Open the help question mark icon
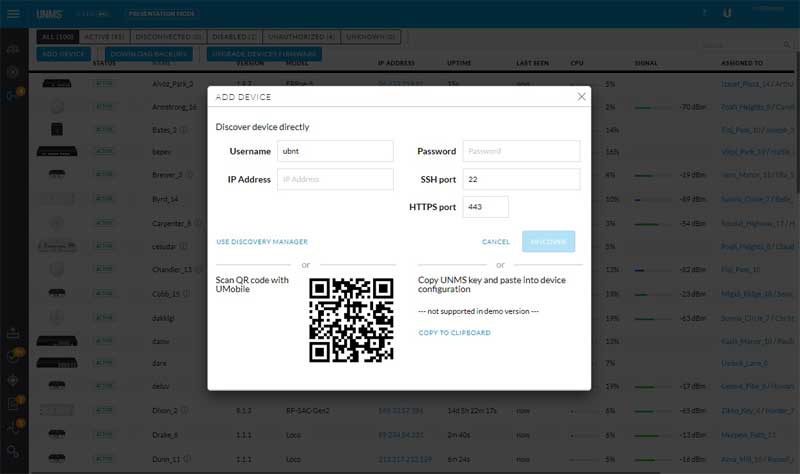 tap(705, 13)
